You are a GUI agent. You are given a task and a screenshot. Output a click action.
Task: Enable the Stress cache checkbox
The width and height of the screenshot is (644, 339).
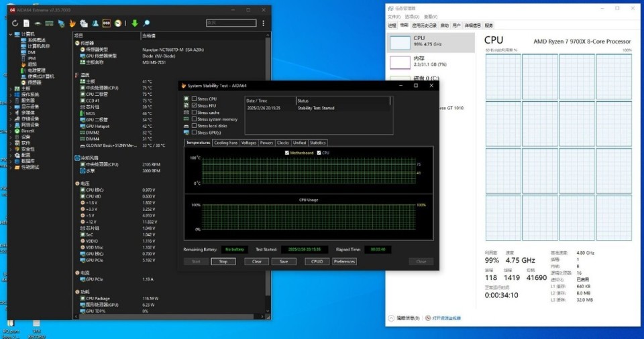195,112
